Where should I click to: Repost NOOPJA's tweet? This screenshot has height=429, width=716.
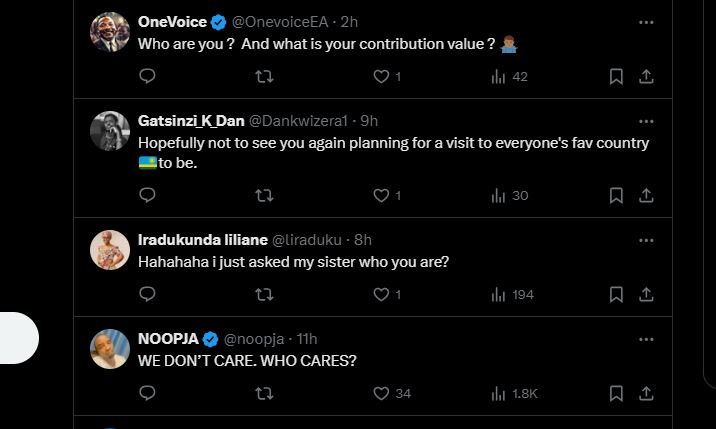coord(264,393)
